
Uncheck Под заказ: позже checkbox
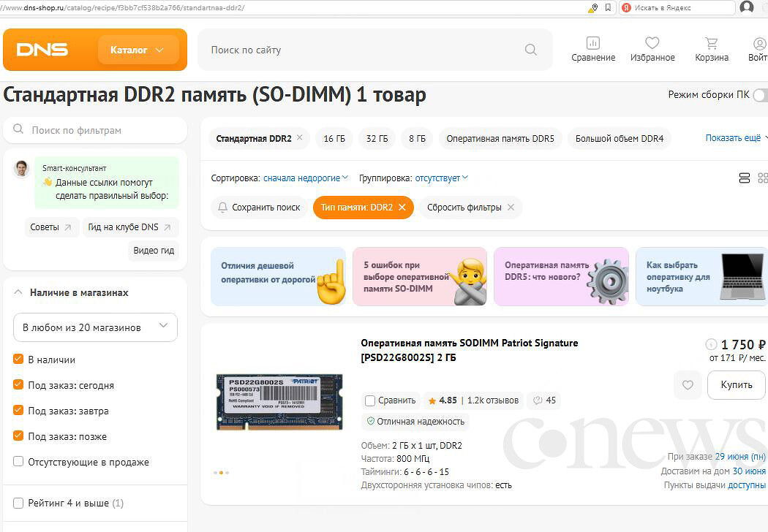(18, 435)
